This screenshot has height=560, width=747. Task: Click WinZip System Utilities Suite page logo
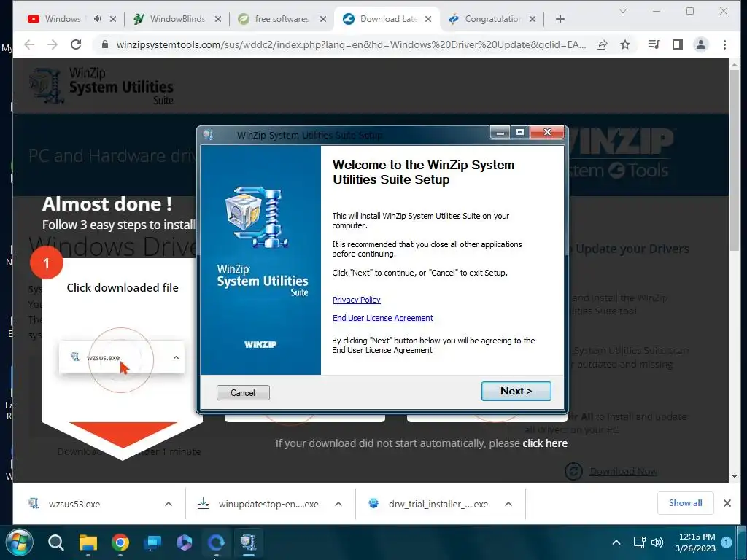click(x=101, y=86)
